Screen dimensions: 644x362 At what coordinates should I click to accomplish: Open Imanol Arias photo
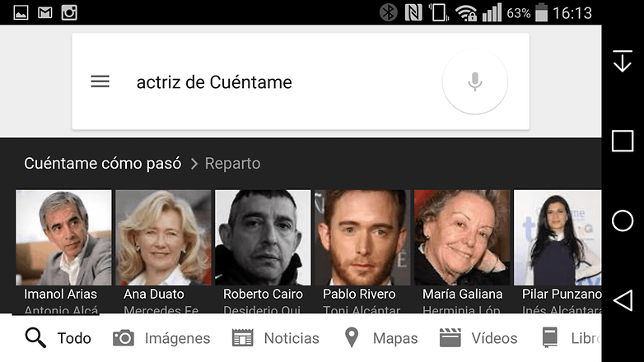coord(63,238)
